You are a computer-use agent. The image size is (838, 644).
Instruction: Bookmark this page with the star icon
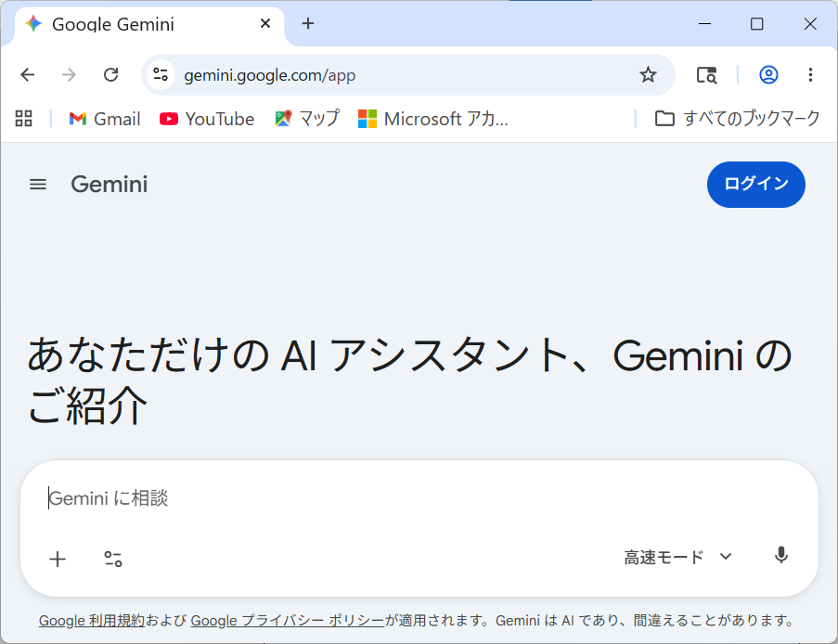pyautogui.click(x=648, y=75)
